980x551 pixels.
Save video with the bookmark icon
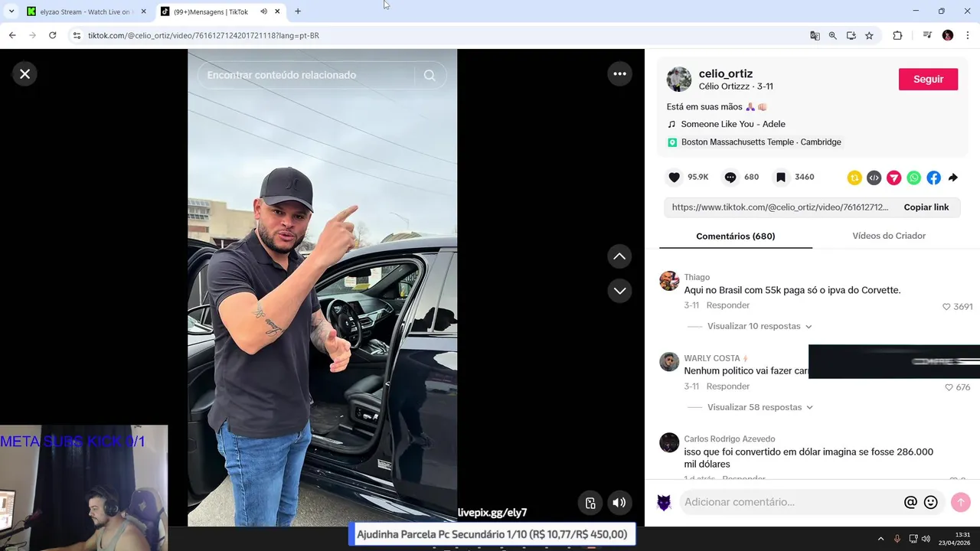(781, 178)
